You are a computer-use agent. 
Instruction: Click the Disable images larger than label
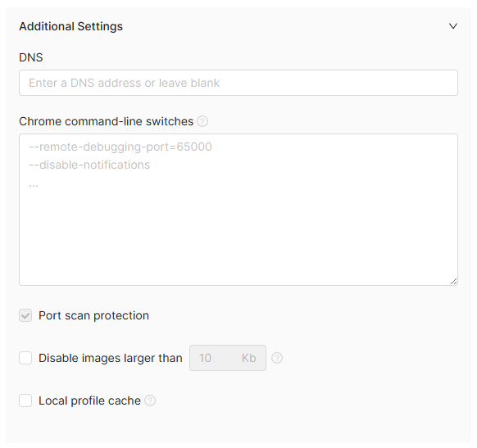(111, 358)
